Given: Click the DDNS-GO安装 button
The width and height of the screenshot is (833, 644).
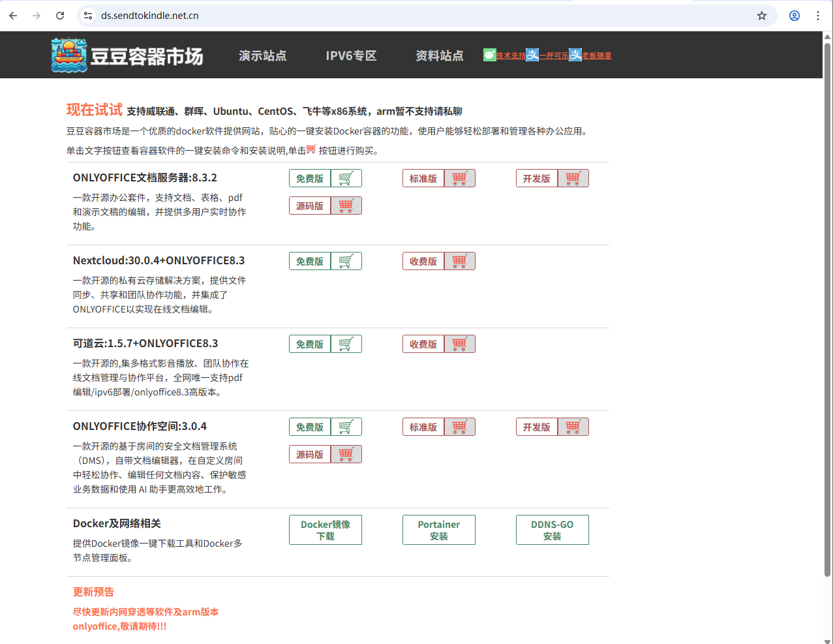Looking at the screenshot, I should (553, 530).
